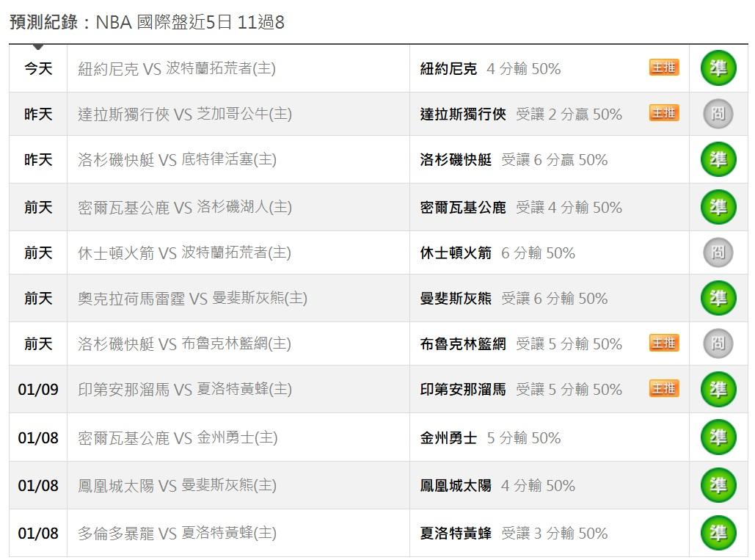Click the 預測紀錄 NBA 國際盤 heading
Screen dimensions: 755x560
coord(147,22)
